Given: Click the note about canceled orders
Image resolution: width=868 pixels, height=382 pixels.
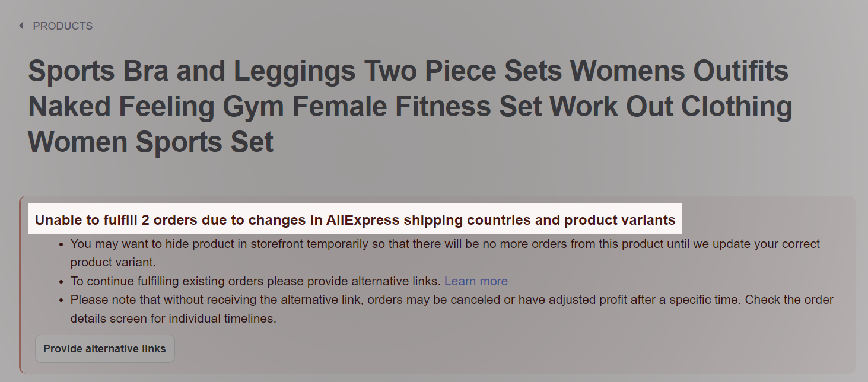Looking at the screenshot, I should pos(451,300).
